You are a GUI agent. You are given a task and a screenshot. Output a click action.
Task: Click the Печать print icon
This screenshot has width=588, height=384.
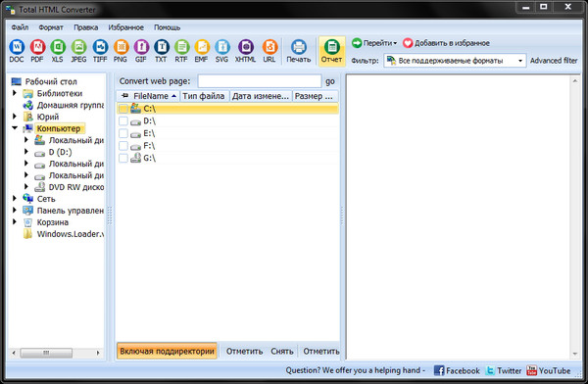[299, 48]
